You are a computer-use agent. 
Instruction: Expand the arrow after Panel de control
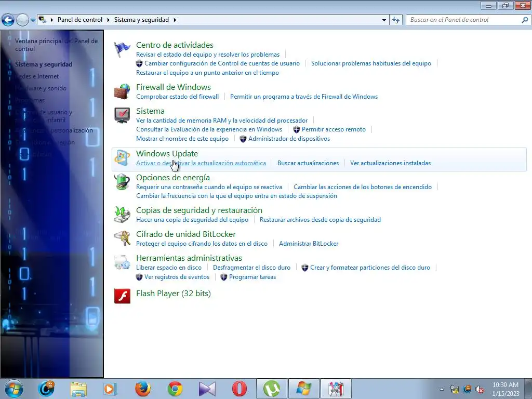108,20
